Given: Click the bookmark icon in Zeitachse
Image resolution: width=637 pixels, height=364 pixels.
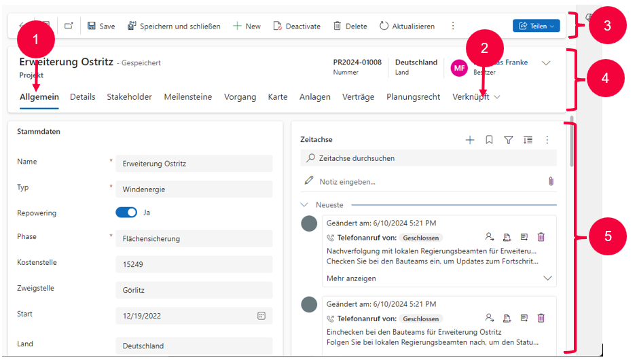Looking at the screenshot, I should (489, 140).
